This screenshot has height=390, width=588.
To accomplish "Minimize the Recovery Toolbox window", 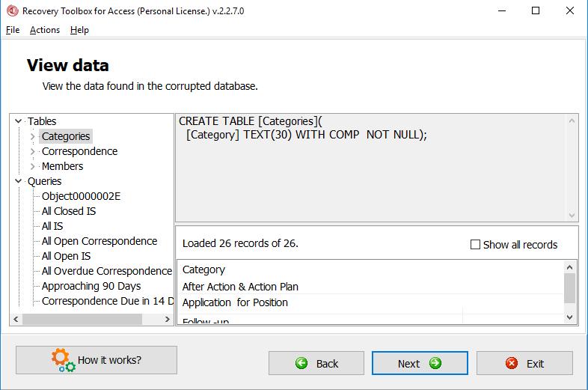I will click(x=502, y=11).
